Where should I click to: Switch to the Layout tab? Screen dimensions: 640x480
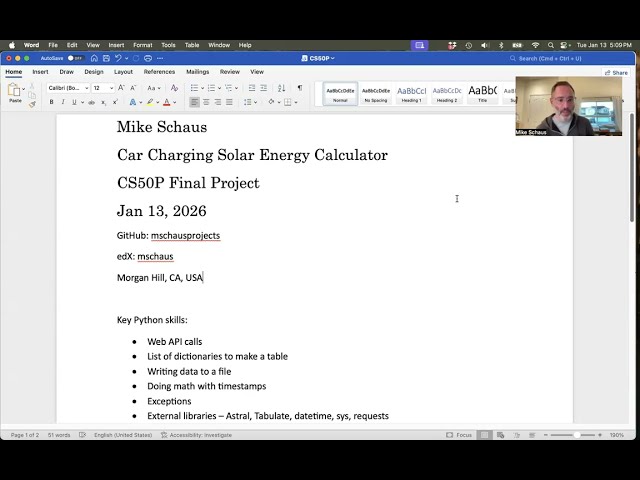(x=123, y=72)
